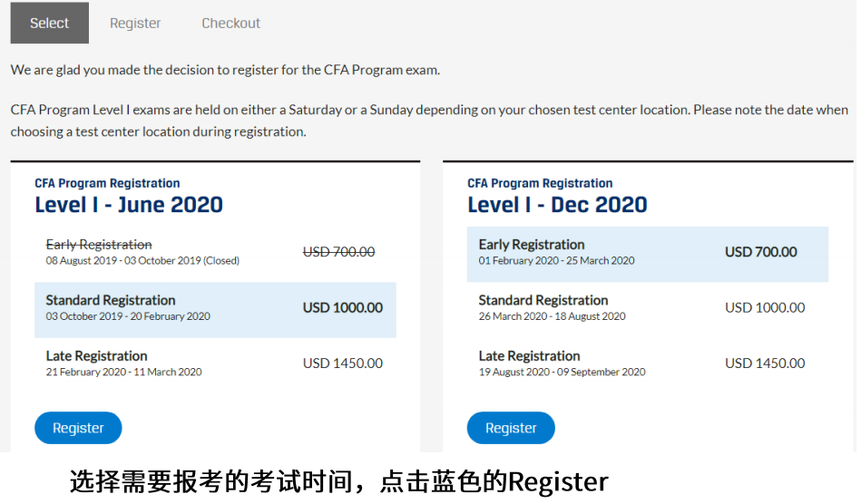This screenshot has width=861, height=504.
Task: Click Dec Late price USD 1450.00
Action: (765, 363)
